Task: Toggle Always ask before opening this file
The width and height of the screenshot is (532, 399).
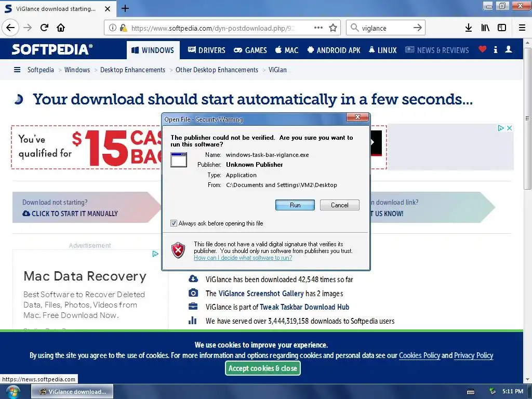Action: pos(174,223)
